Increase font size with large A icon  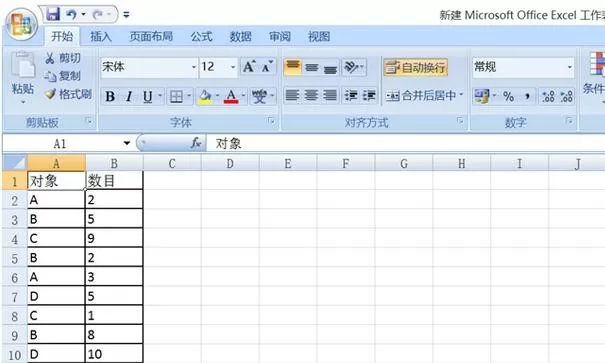pos(249,67)
